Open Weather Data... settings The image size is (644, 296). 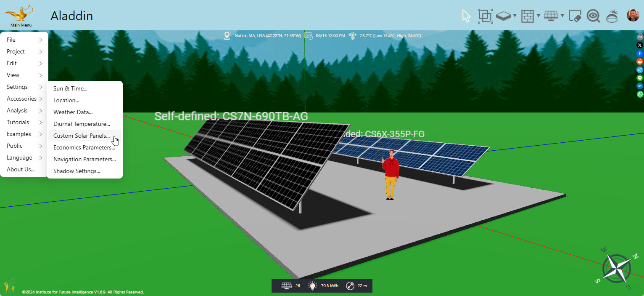coord(84,112)
